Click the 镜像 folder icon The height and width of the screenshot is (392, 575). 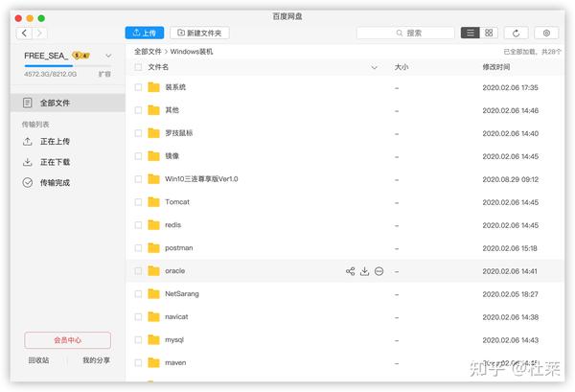[x=153, y=156]
